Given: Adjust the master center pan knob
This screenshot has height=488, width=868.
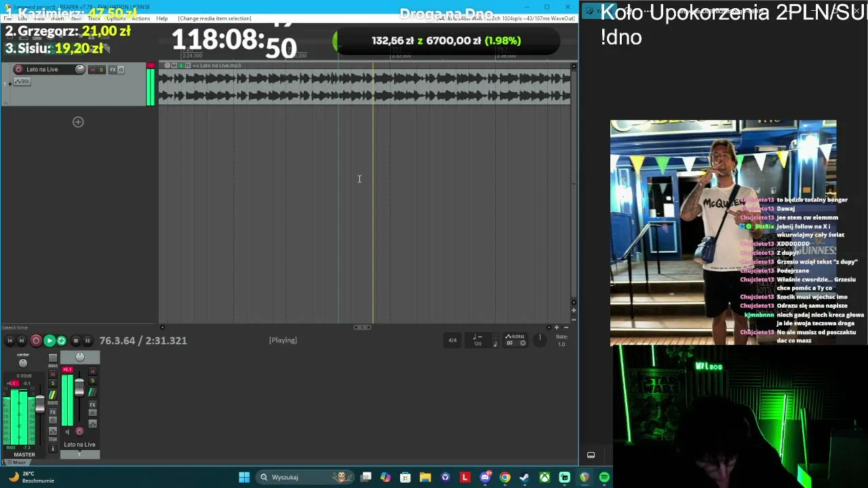Looking at the screenshot, I should pyautogui.click(x=23, y=363).
